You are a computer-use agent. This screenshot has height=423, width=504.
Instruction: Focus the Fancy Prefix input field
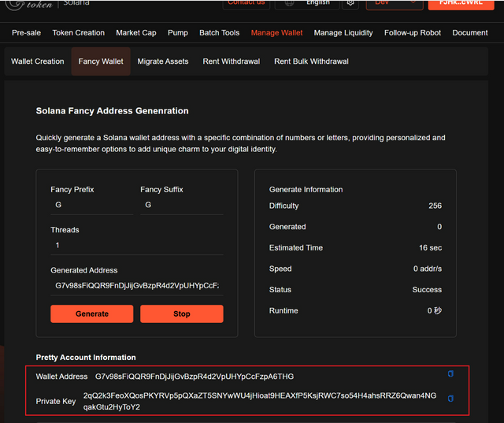92,205
